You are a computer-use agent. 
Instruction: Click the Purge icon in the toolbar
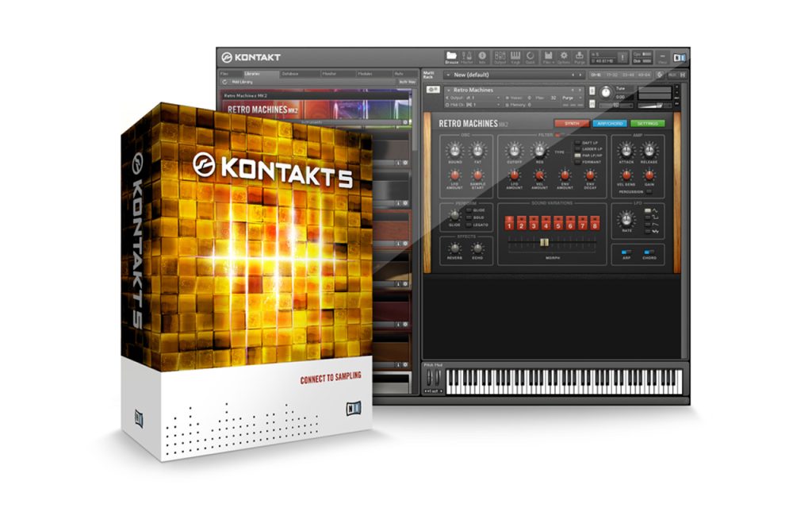click(x=579, y=56)
